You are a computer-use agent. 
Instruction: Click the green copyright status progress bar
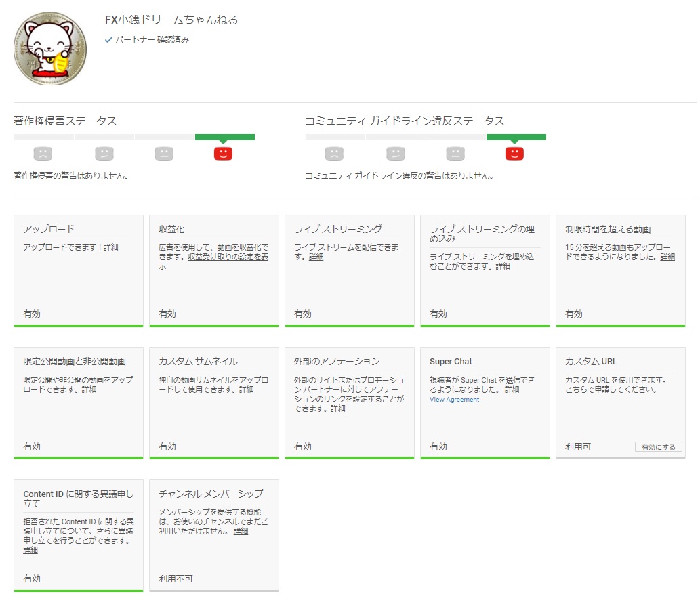226,137
